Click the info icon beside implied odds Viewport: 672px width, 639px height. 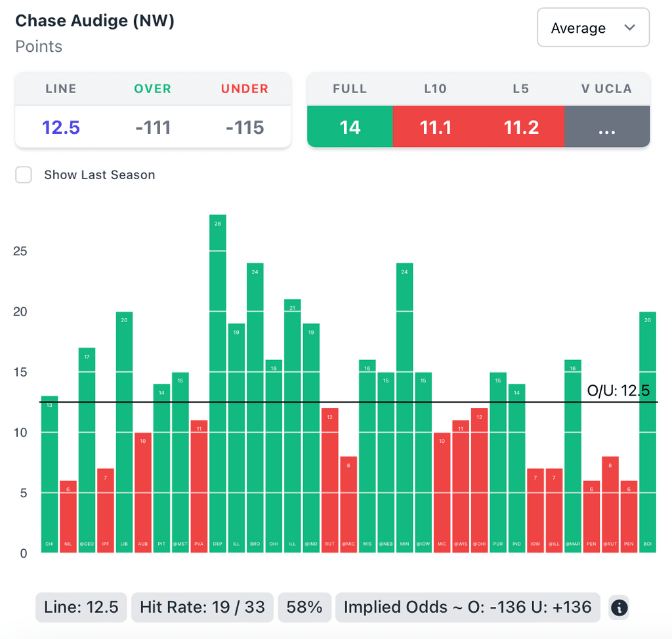click(619, 608)
